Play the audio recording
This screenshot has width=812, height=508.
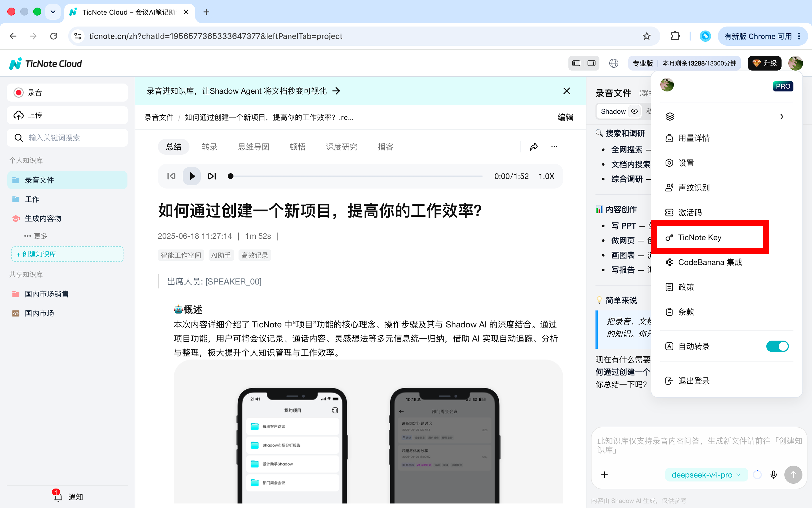pyautogui.click(x=192, y=176)
